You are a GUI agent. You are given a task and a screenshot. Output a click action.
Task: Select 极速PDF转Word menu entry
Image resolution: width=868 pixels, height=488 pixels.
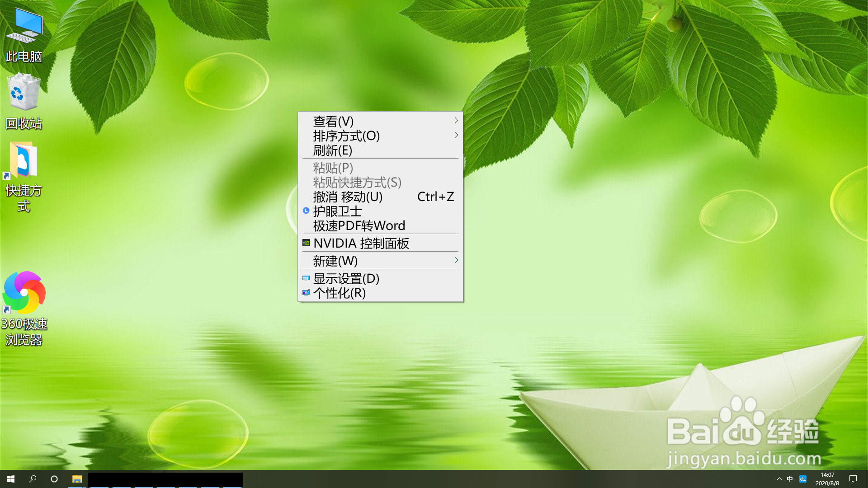pos(380,225)
